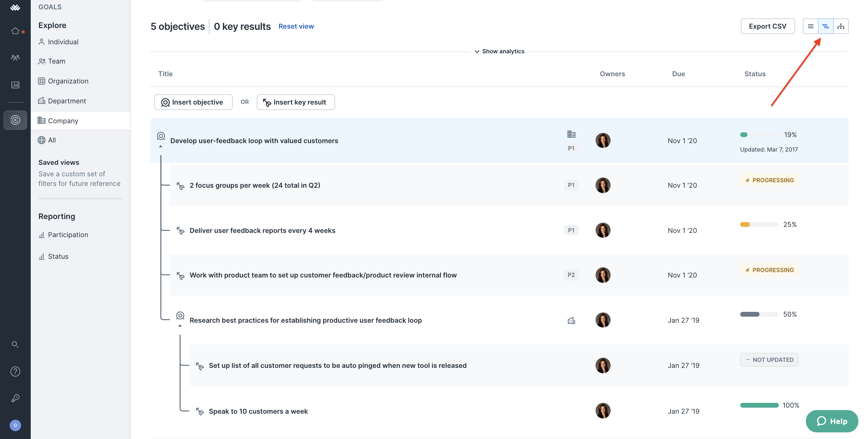Expand Show analytics section
This screenshot has height=439, width=868.
[499, 51]
